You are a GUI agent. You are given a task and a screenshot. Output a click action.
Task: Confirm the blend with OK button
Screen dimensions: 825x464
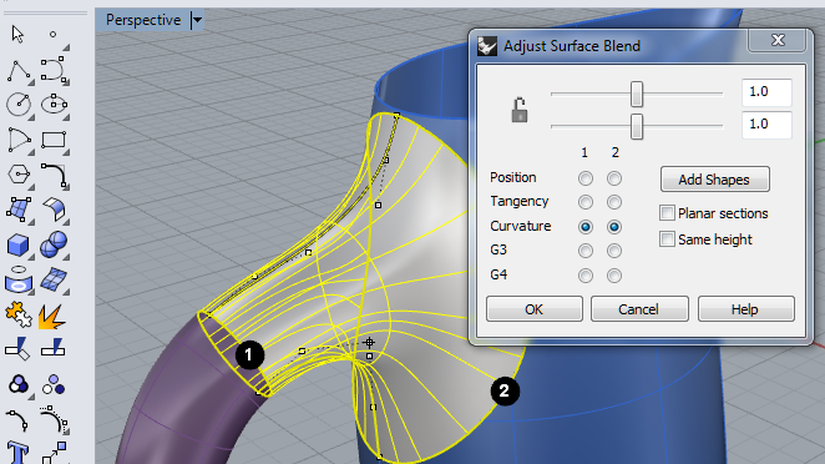click(534, 309)
